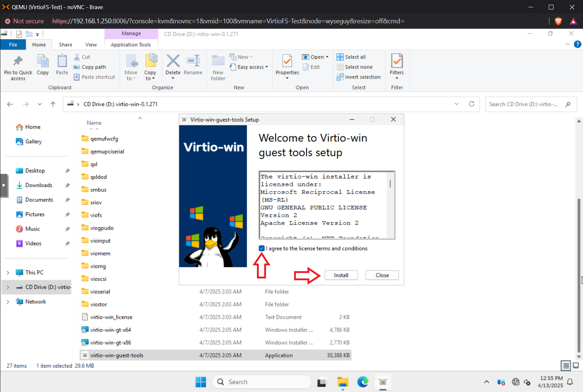Image resolution: width=583 pixels, height=392 pixels.
Task: Open Microsoft Edge from taskbar
Action: coord(362,382)
